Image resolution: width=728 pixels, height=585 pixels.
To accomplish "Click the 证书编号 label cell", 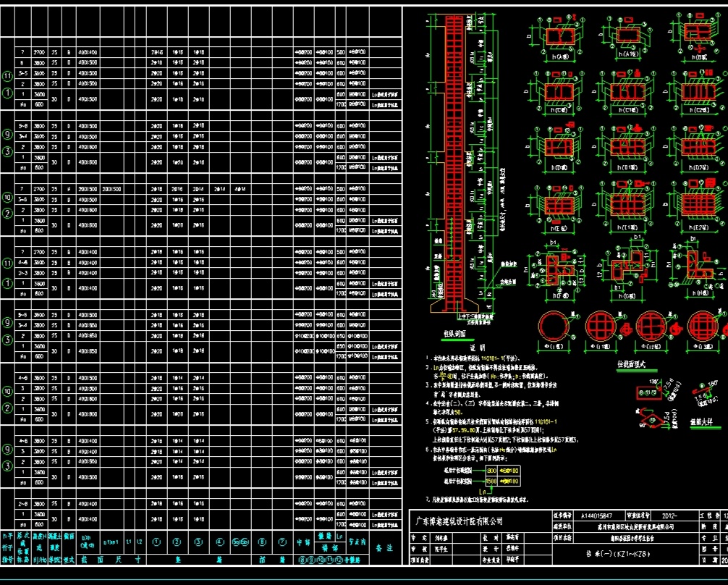I will 563,515.
